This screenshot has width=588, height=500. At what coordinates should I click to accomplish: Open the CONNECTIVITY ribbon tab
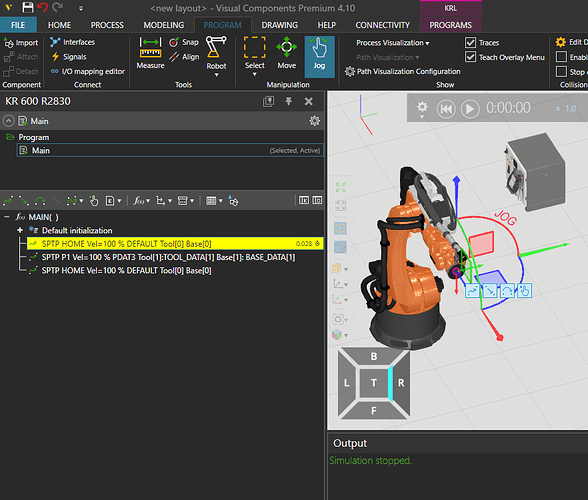(x=382, y=25)
